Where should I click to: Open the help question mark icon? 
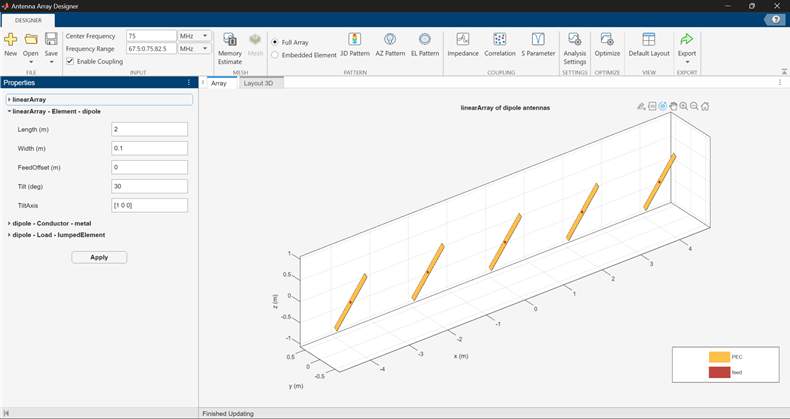(x=774, y=20)
